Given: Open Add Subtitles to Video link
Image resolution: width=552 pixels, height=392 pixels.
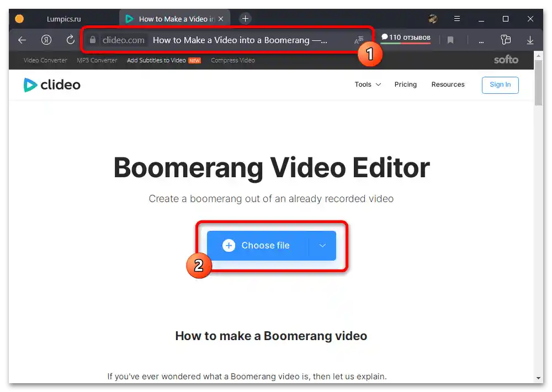Looking at the screenshot, I should tap(156, 60).
